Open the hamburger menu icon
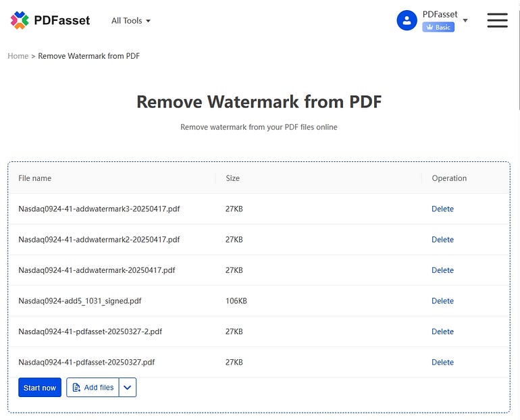The image size is (520, 420). pos(497,20)
